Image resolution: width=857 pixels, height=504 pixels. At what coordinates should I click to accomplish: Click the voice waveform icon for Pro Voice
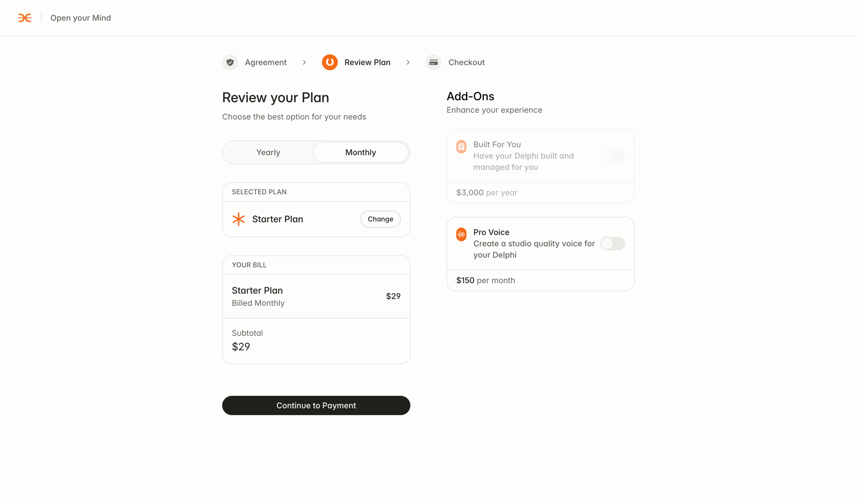[x=461, y=234]
